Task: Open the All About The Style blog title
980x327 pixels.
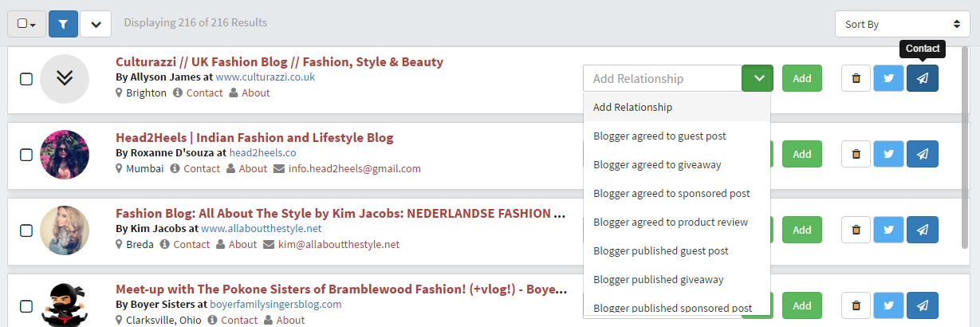Action: (x=341, y=214)
